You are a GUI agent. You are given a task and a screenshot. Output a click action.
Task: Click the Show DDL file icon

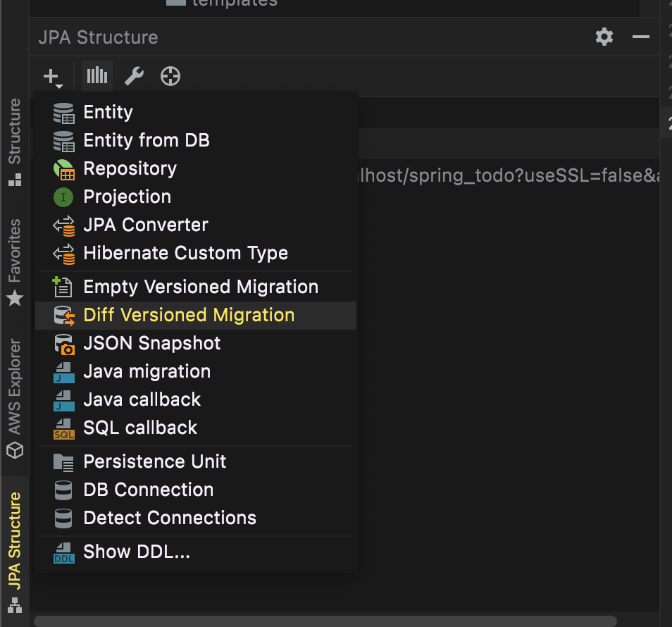point(64,553)
